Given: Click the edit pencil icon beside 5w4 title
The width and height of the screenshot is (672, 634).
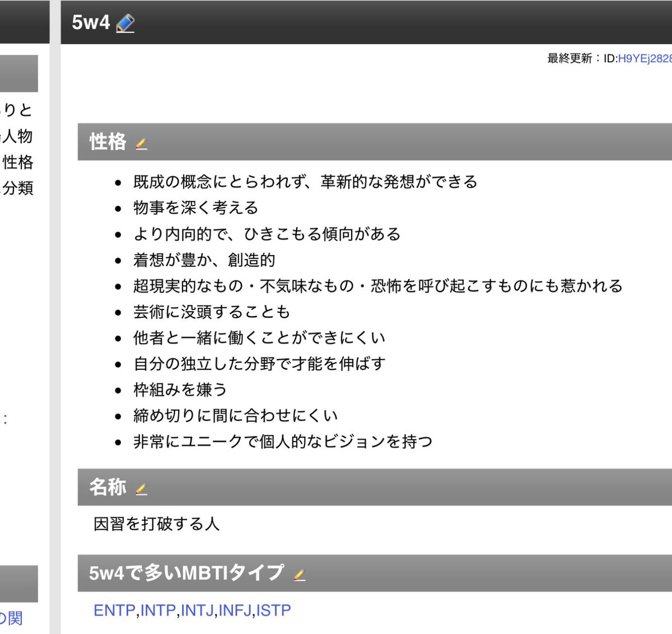Looking at the screenshot, I should coord(125,24).
